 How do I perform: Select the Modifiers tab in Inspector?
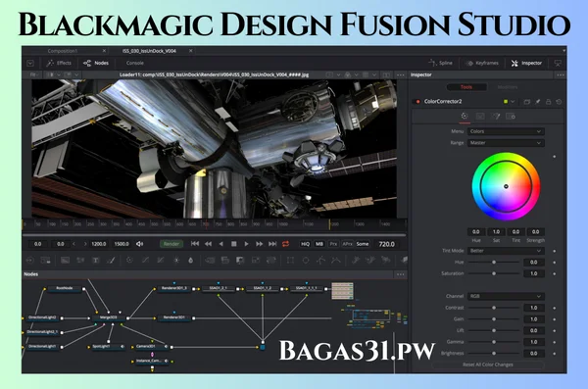pos(508,87)
